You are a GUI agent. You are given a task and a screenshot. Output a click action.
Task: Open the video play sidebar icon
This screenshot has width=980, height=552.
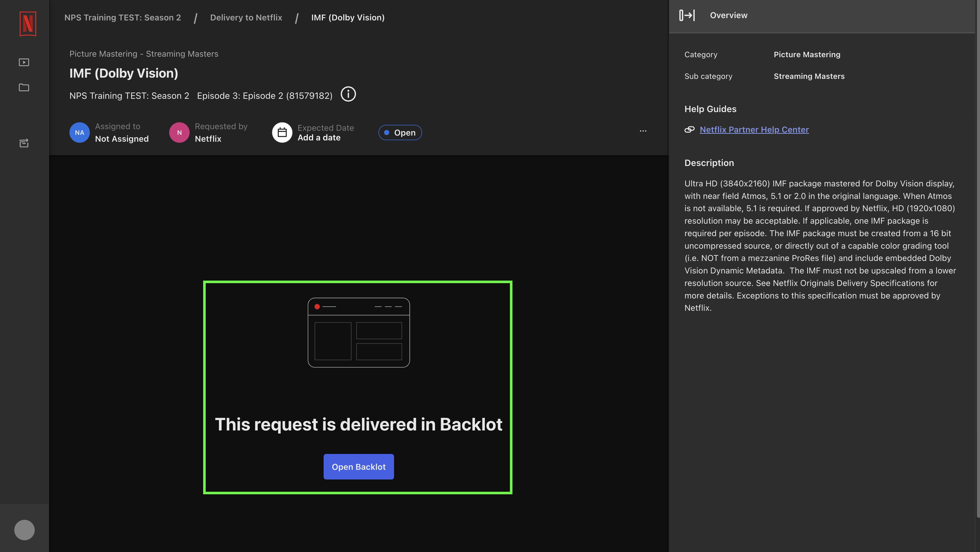click(x=24, y=62)
